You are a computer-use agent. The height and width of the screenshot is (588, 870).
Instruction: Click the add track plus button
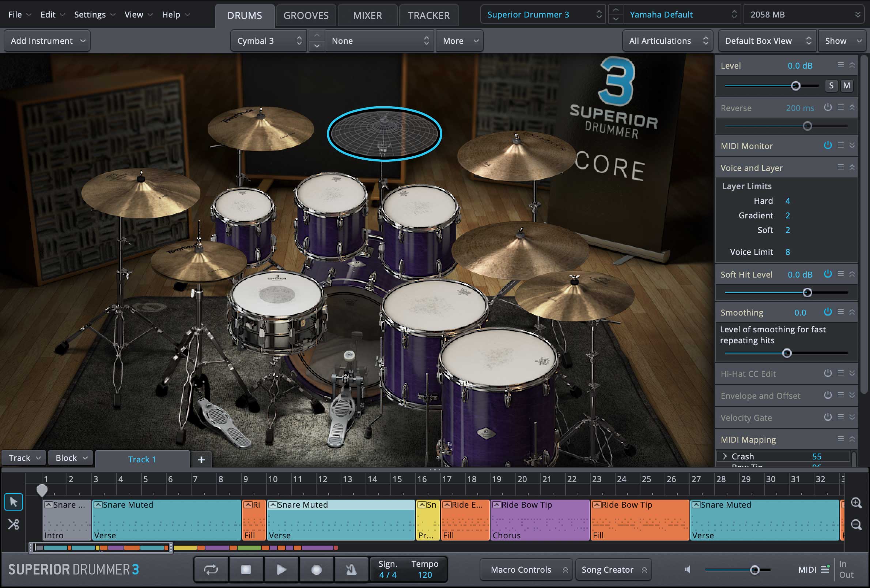pos(201,459)
